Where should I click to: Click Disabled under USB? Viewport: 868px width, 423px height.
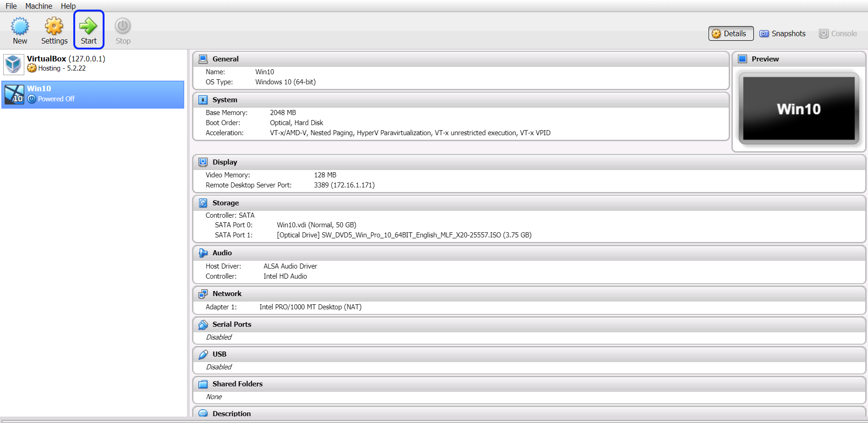pyautogui.click(x=219, y=367)
